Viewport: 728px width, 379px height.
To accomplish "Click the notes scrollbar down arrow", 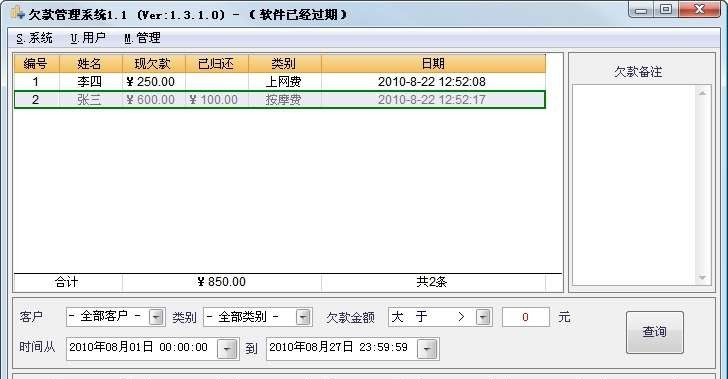I will [702, 278].
